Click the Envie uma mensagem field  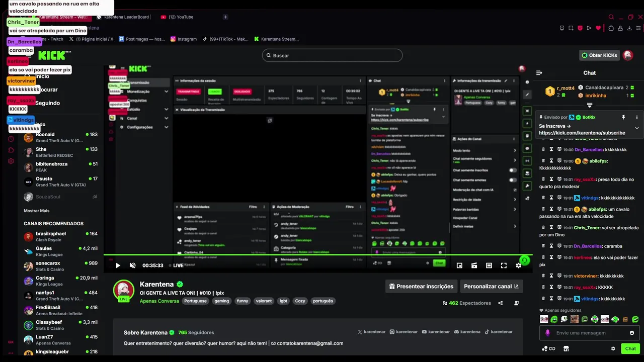coord(590,333)
